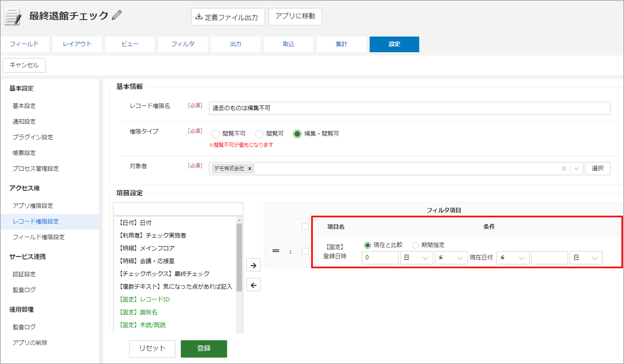624x364 pixels.
Task: Click the キャンセル button
Action: pos(24,65)
